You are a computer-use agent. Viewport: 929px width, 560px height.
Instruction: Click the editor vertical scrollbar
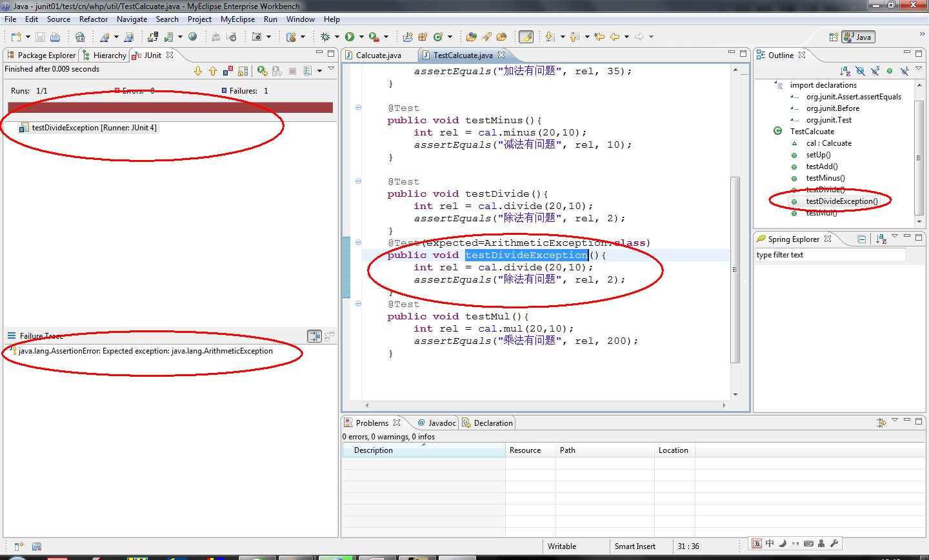[735, 270]
